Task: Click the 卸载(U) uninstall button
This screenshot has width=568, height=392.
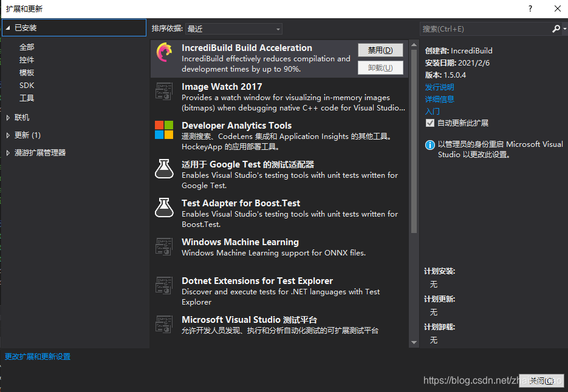Action: 380,68
